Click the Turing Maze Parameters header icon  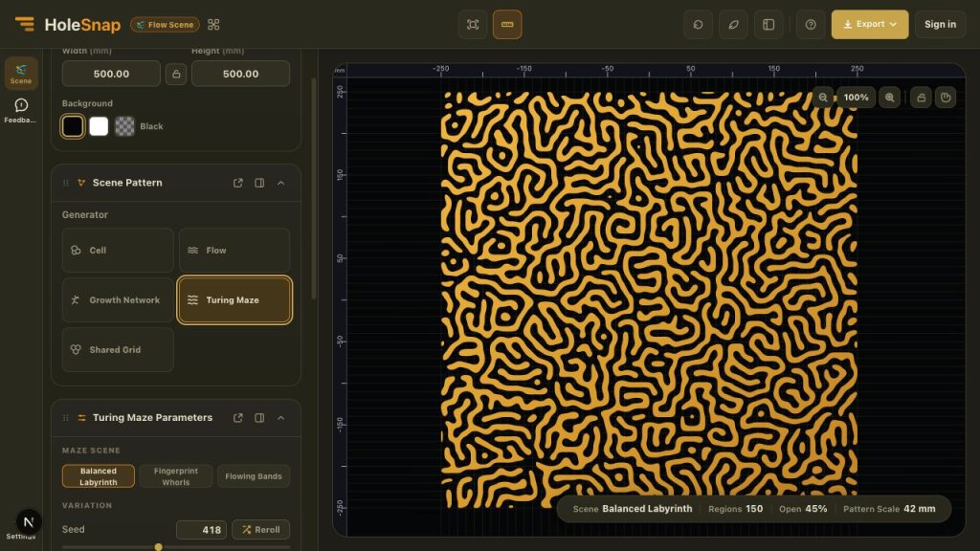click(81, 418)
